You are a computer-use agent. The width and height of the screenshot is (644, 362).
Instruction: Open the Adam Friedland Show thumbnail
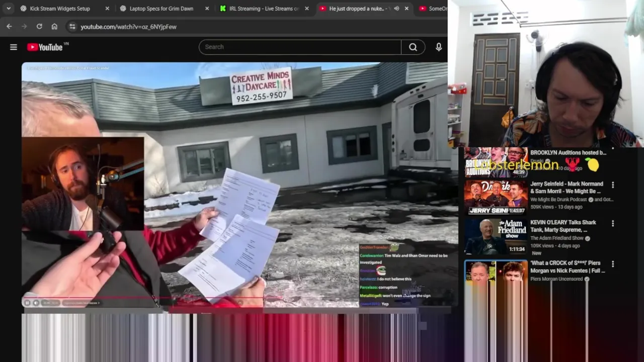pyautogui.click(x=496, y=236)
